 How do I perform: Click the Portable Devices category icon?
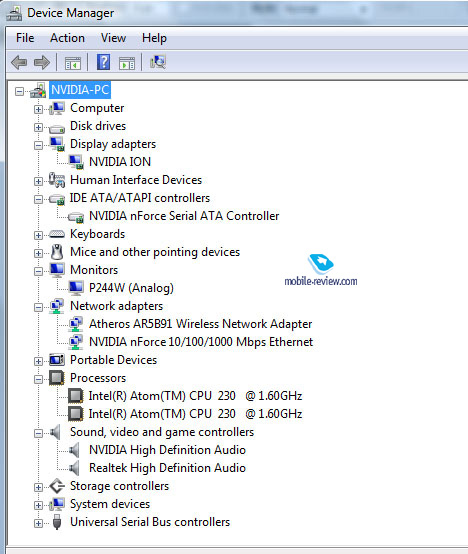57,360
